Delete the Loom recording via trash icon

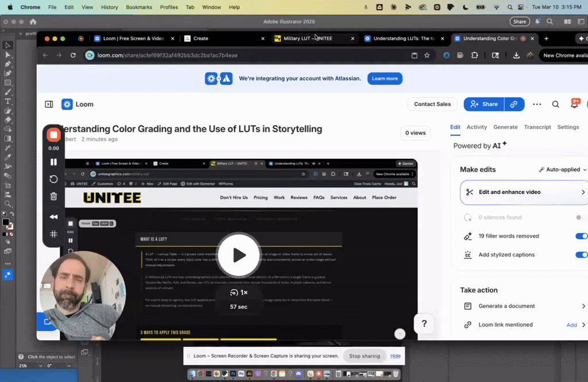[53, 196]
